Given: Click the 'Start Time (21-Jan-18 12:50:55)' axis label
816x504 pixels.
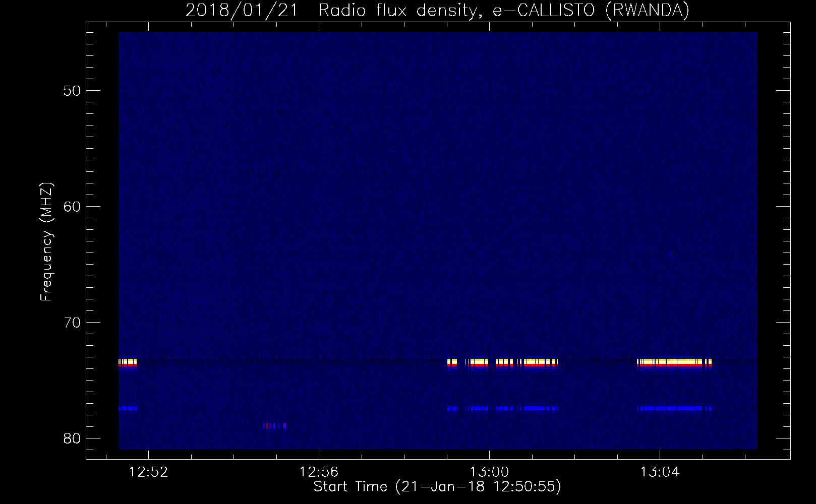Looking at the screenshot, I should pyautogui.click(x=437, y=487).
